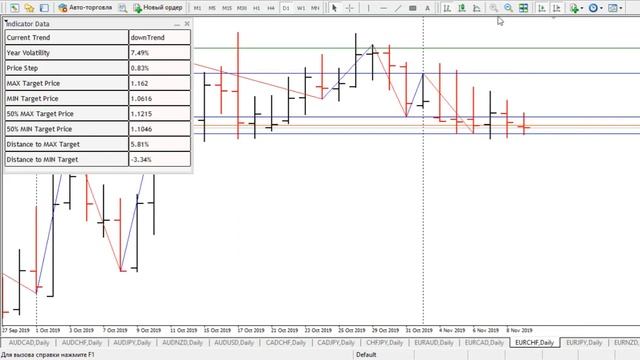This screenshot has height=360, width=640.
Task: Click the 31 Oct 2019 date label
Action: tap(419, 330)
